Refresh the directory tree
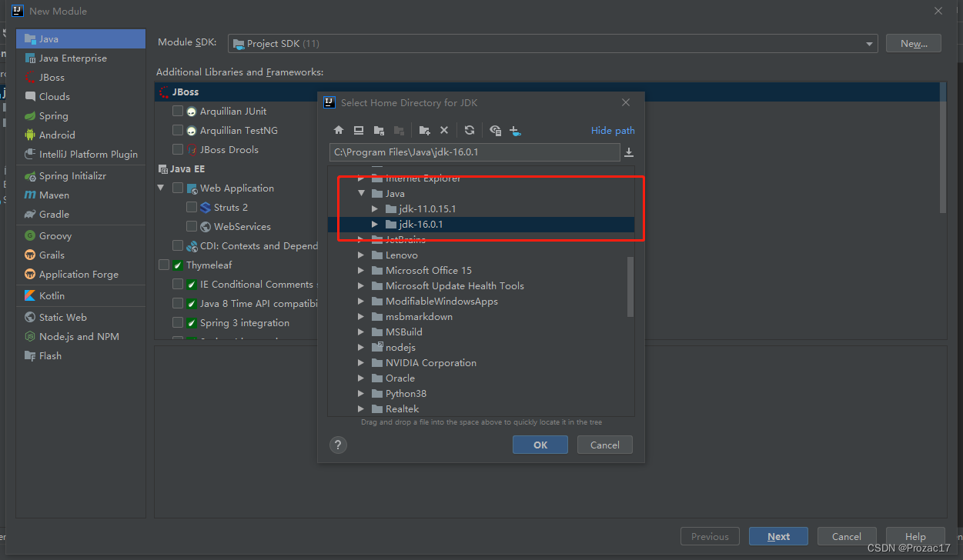Image resolution: width=963 pixels, height=560 pixels. pyautogui.click(x=470, y=130)
